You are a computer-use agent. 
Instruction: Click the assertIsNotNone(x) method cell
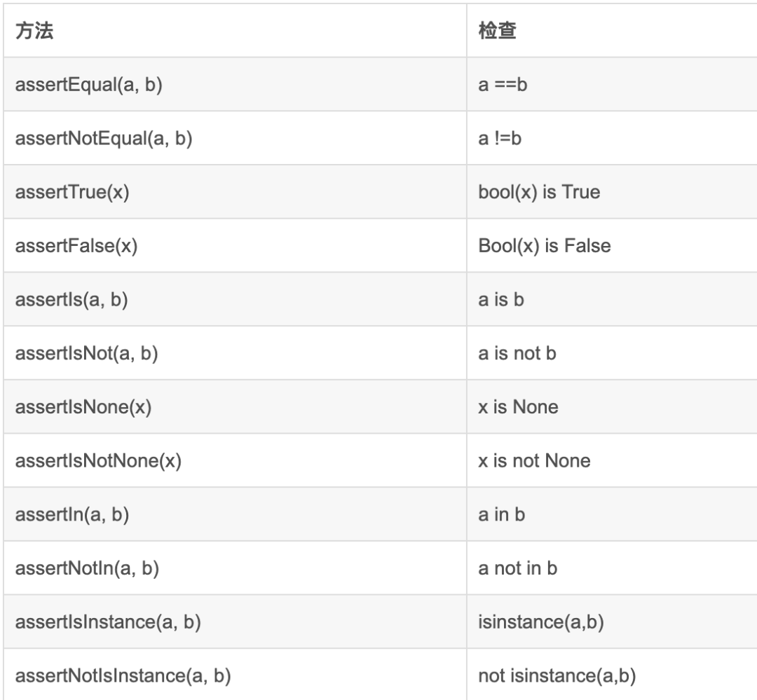[235, 460]
